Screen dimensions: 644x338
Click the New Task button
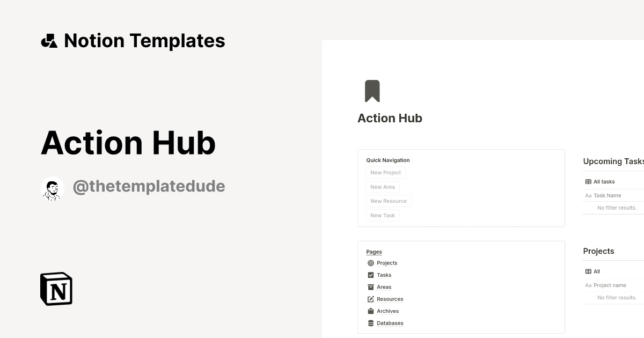point(383,215)
